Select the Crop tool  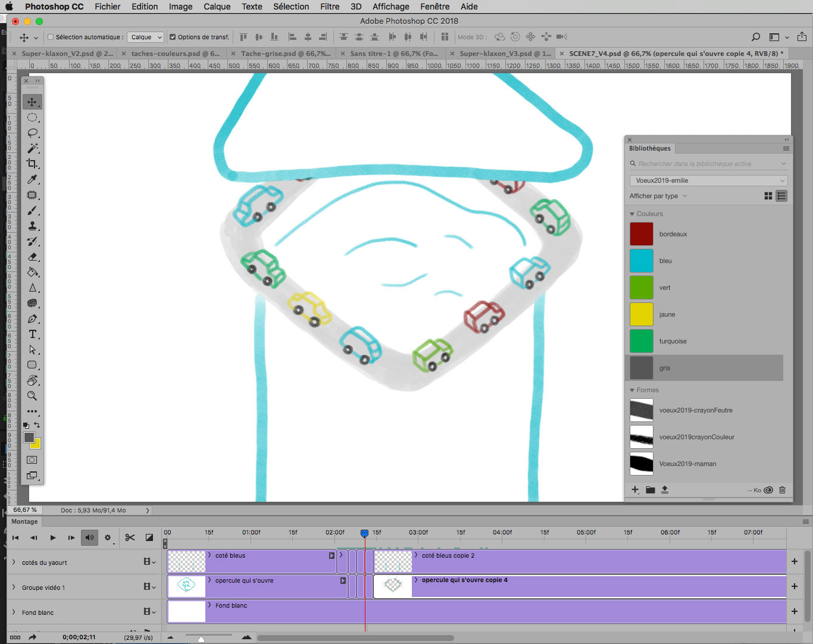click(x=32, y=164)
